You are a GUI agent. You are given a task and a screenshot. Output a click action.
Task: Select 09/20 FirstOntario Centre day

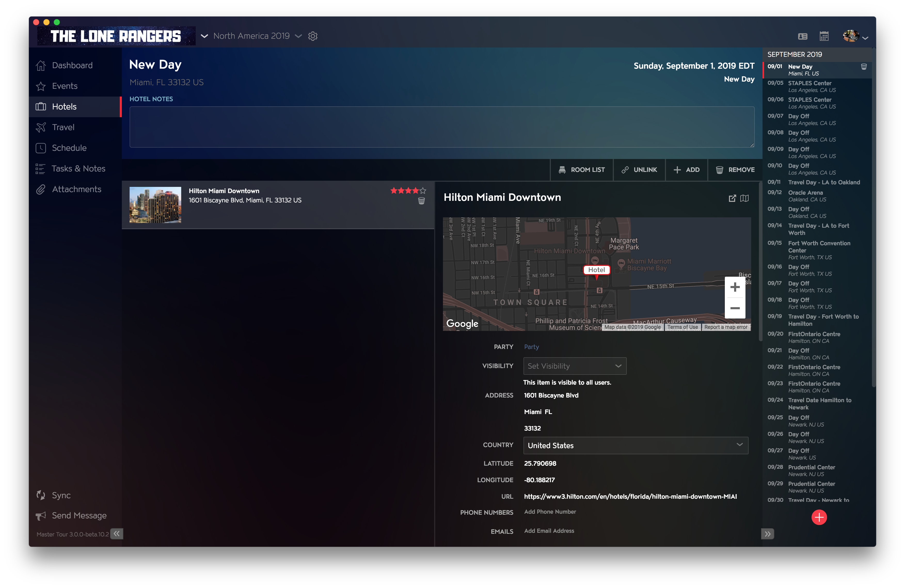[x=817, y=337]
